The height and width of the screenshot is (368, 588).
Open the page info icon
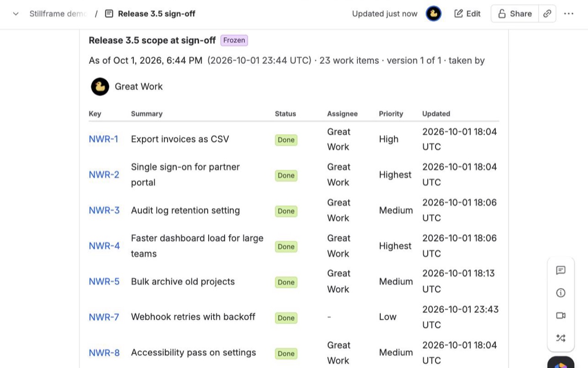(x=560, y=293)
